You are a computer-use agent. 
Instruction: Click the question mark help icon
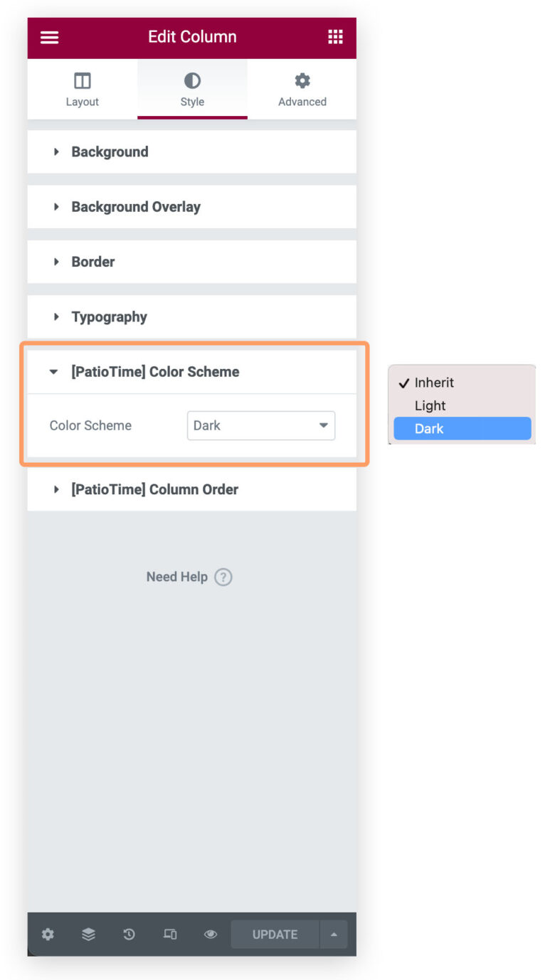[x=223, y=577]
